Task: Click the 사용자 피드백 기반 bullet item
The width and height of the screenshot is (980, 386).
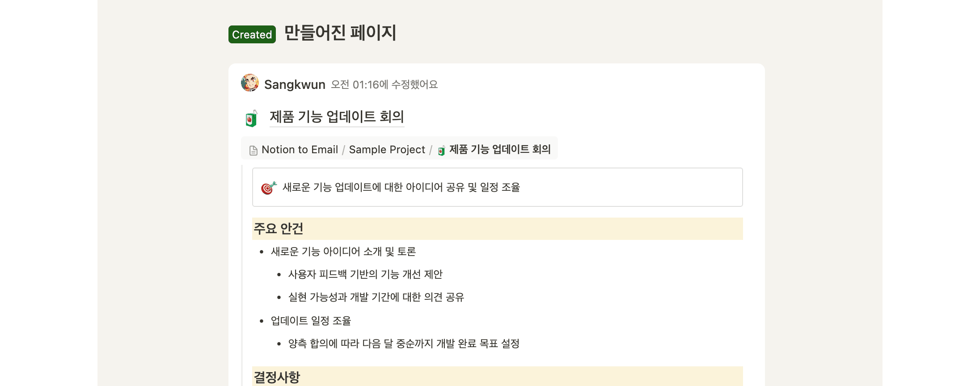Action: click(x=365, y=274)
